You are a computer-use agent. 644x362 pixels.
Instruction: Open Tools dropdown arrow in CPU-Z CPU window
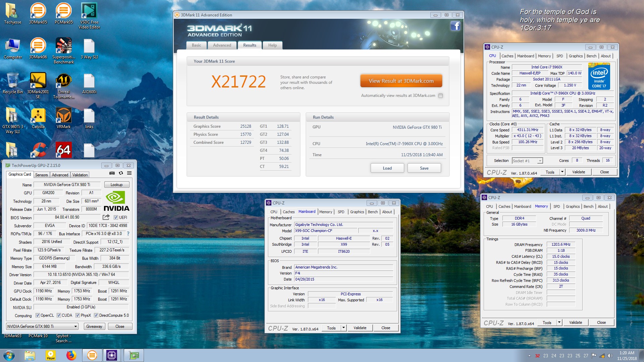pyautogui.click(x=562, y=172)
